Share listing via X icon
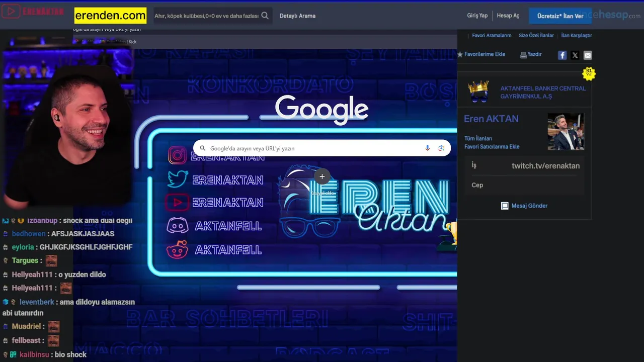Image resolution: width=644 pixels, height=362 pixels. [575, 55]
